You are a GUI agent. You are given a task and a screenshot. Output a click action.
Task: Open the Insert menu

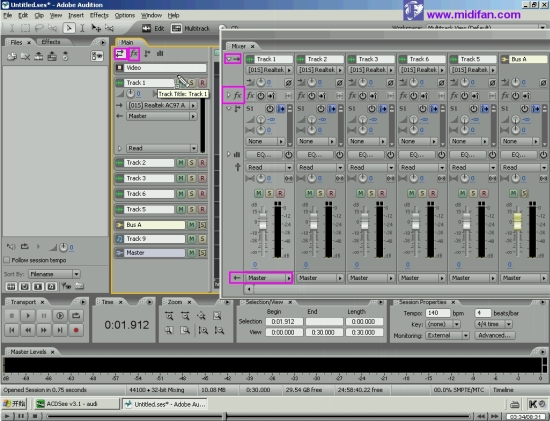[76, 15]
